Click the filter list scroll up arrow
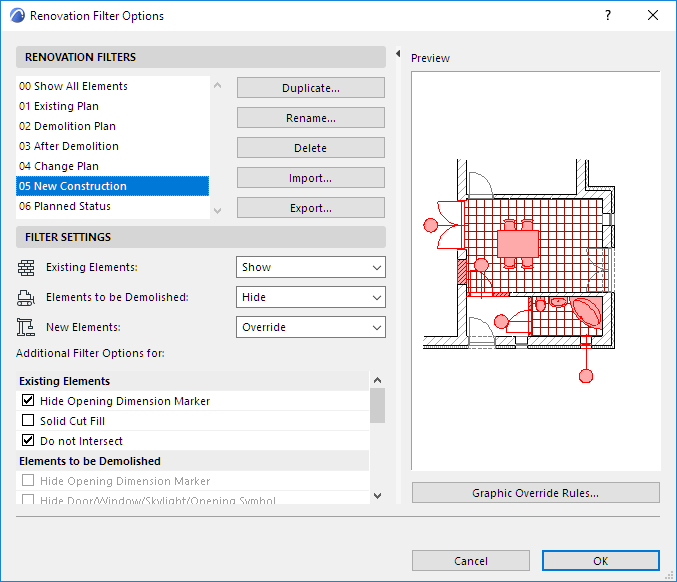Viewport: 677px width, 582px height. pyautogui.click(x=218, y=85)
